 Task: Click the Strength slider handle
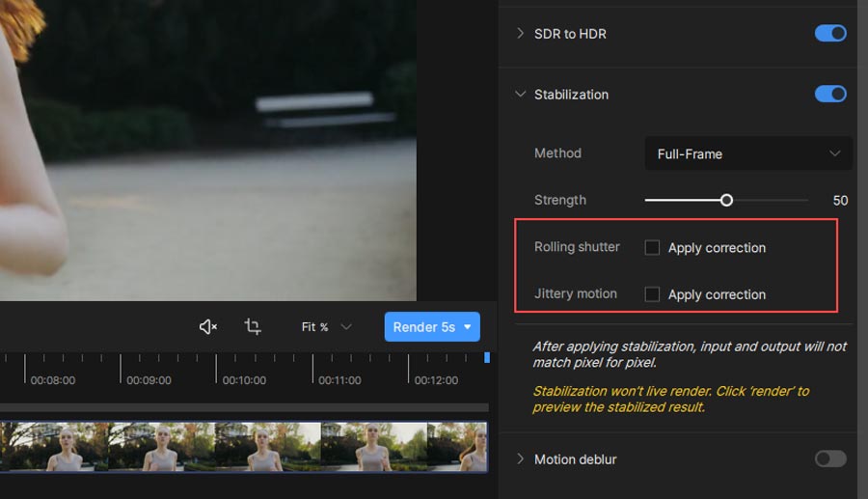point(726,200)
